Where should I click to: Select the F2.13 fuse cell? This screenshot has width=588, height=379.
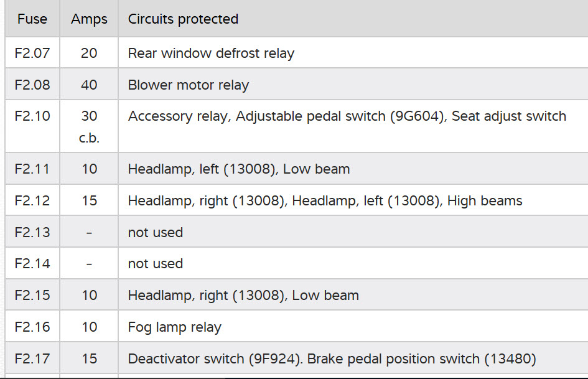click(x=32, y=233)
